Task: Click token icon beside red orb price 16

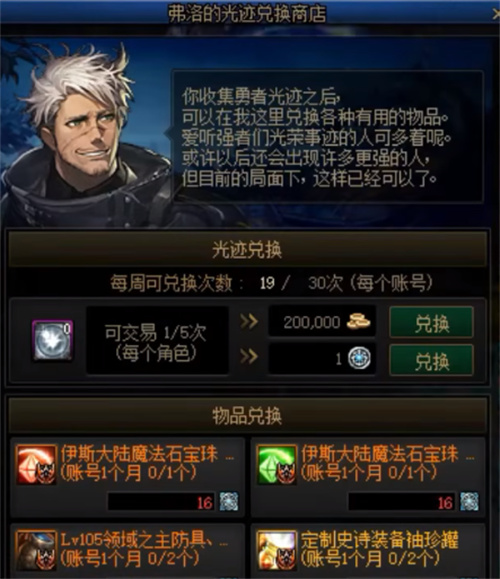Action: coord(229,501)
